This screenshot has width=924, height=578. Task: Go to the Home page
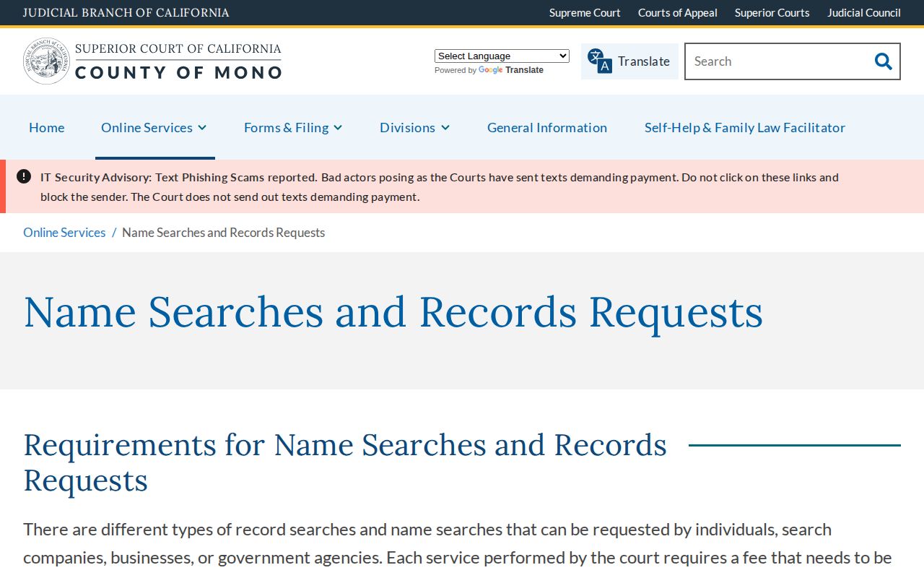click(x=47, y=127)
